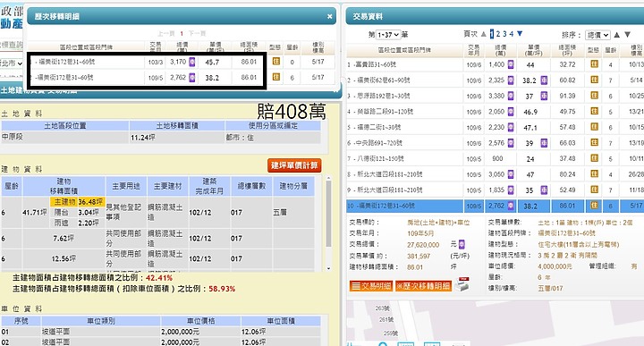The height and width of the screenshot is (346, 644).
Task: Click purple icon beside 27,620,000 元
Action: [462, 244]
